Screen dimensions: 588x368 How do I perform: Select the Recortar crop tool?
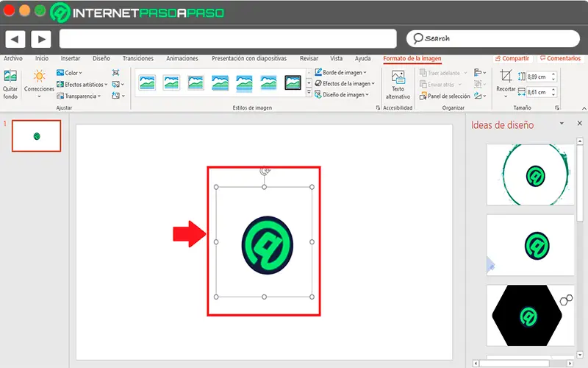[x=506, y=76]
